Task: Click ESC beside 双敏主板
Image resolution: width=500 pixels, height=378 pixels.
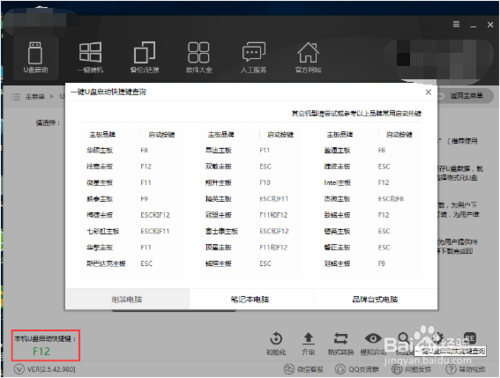Action: (265, 166)
